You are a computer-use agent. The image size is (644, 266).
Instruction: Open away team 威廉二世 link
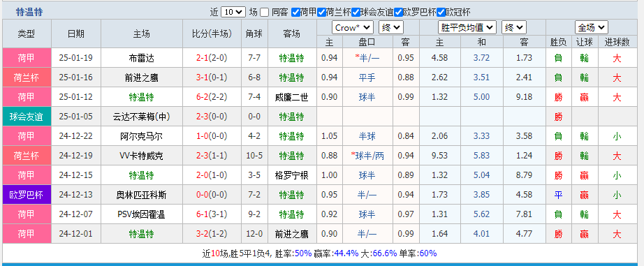click(x=291, y=97)
